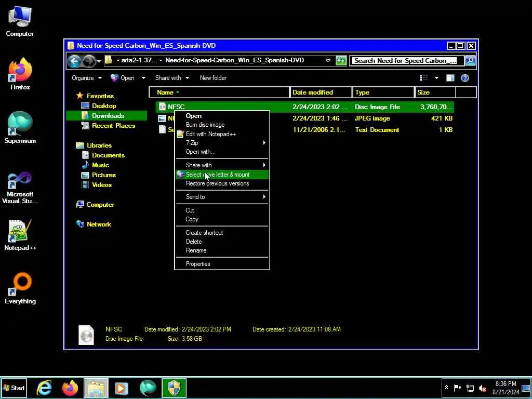Launch Firefox from the desktop shortcut

click(20, 74)
